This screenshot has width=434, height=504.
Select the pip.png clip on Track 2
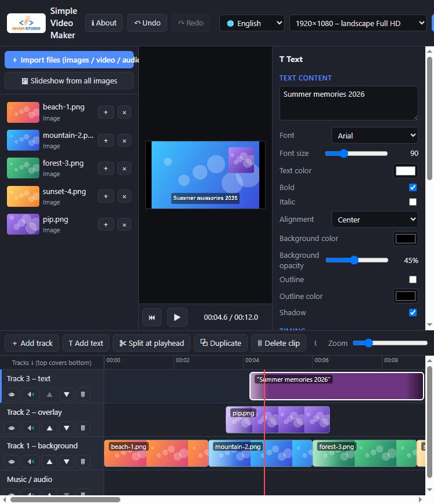tap(278, 420)
